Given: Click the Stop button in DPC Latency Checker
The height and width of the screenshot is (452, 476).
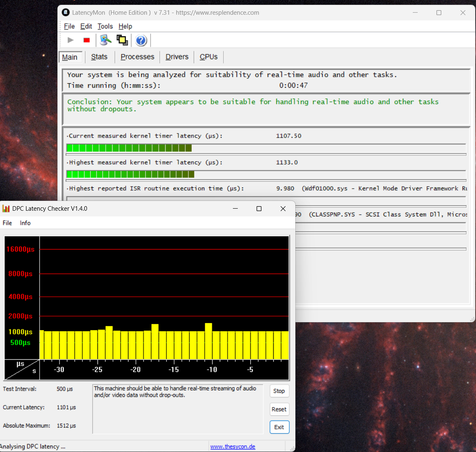Looking at the screenshot, I should (x=279, y=391).
